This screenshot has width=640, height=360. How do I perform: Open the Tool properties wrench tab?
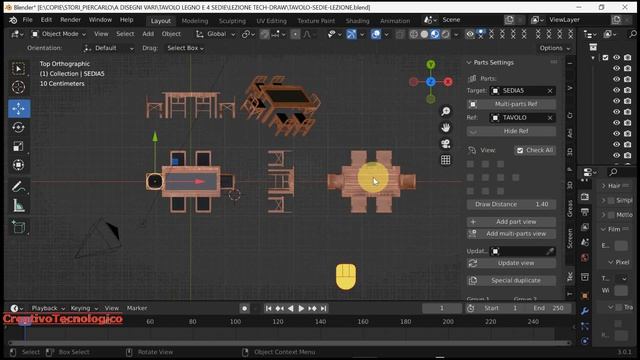point(584,311)
